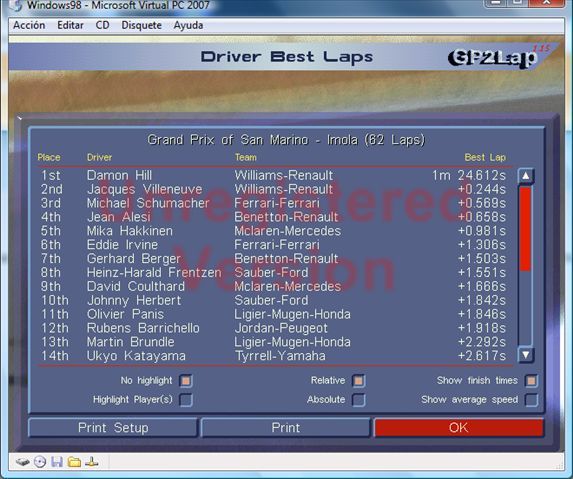Click the +0.244s lap time
Screen dimensions: 573x479
482,189
